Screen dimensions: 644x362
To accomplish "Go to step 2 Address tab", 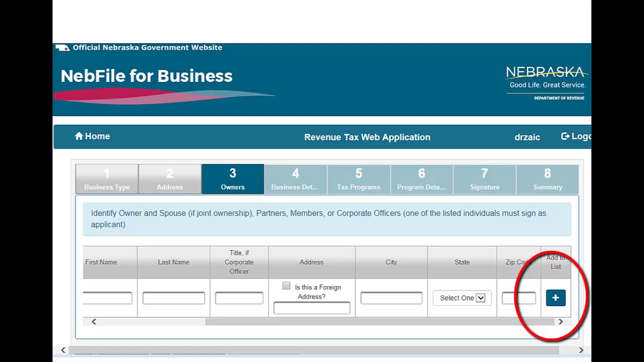I will (170, 179).
